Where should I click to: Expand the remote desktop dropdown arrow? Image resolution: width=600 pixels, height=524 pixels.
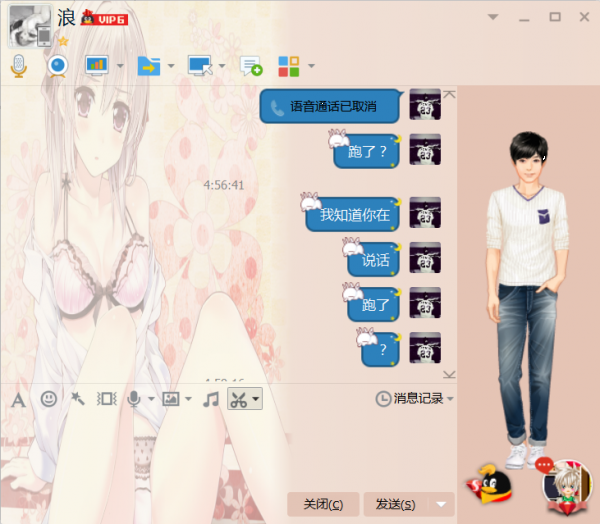pos(222,66)
